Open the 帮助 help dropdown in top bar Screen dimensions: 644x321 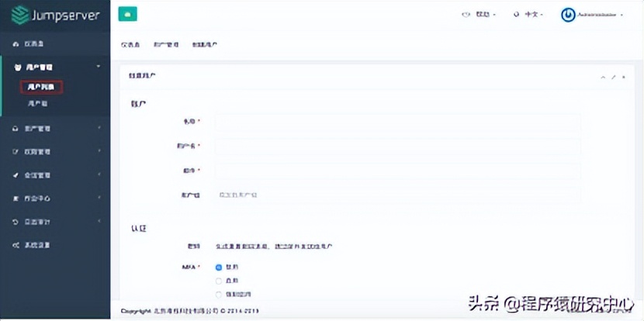pos(479,15)
